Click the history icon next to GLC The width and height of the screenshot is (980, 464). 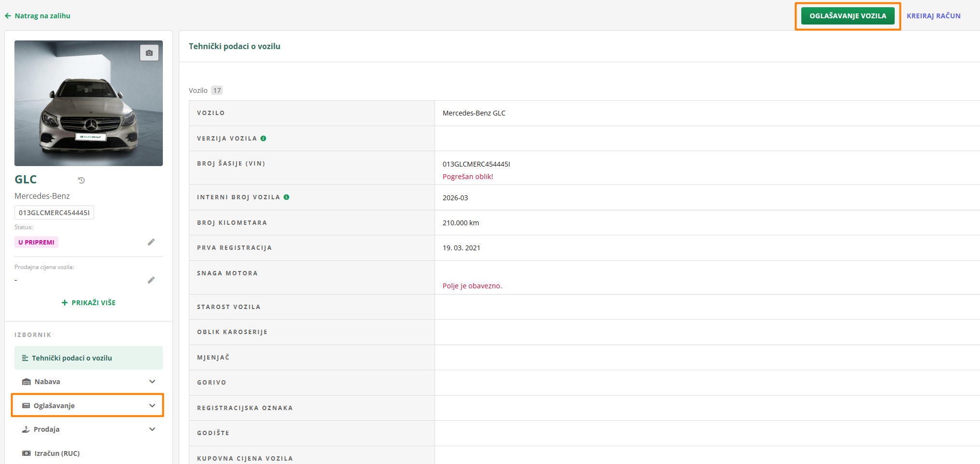pos(81,180)
